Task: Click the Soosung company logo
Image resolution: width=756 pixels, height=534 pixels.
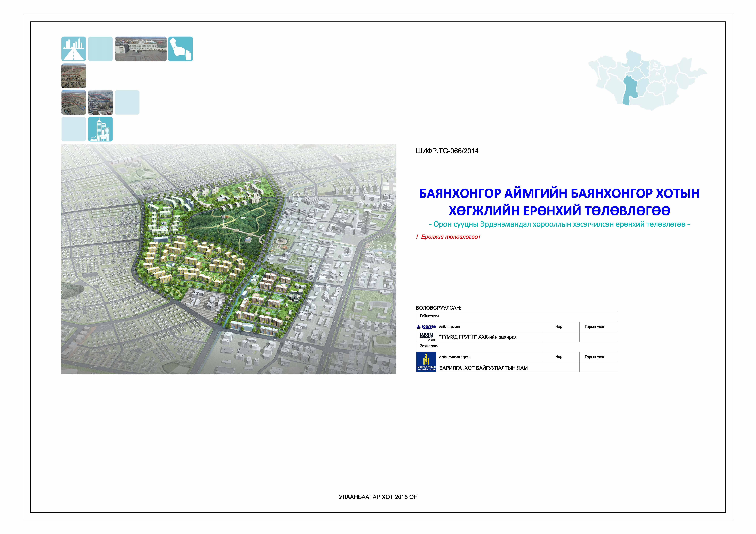Action: [x=426, y=327]
